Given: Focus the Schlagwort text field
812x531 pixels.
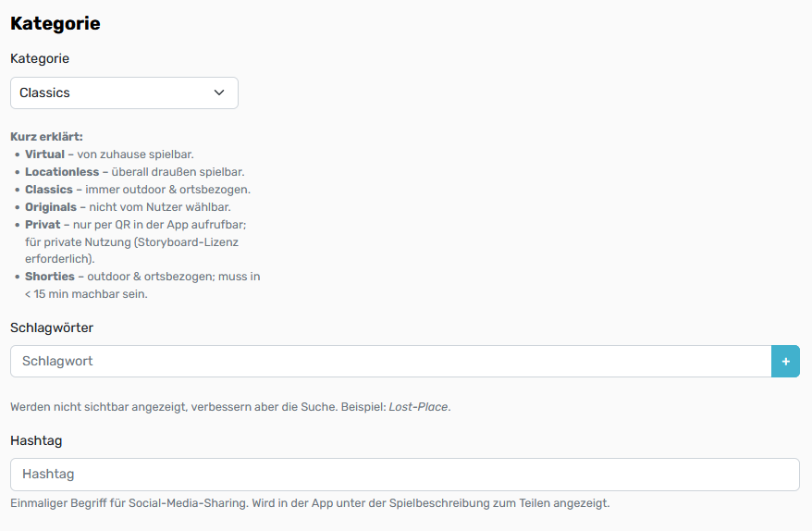Looking at the screenshot, I should [x=389, y=362].
